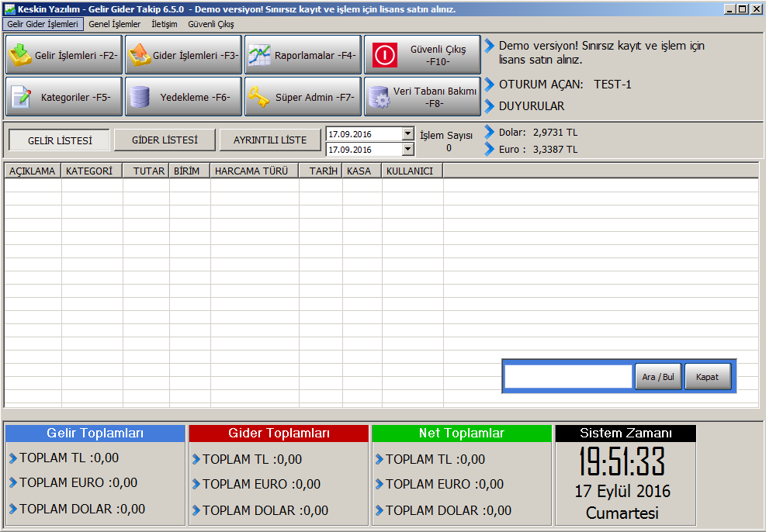
Task: Click the app icon in the title bar
Action: coord(10,9)
